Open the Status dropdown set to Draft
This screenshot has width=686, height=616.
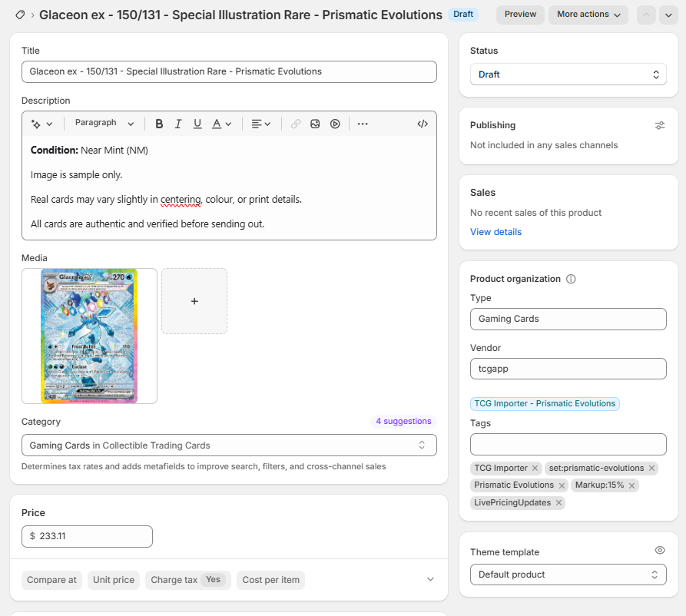click(568, 75)
